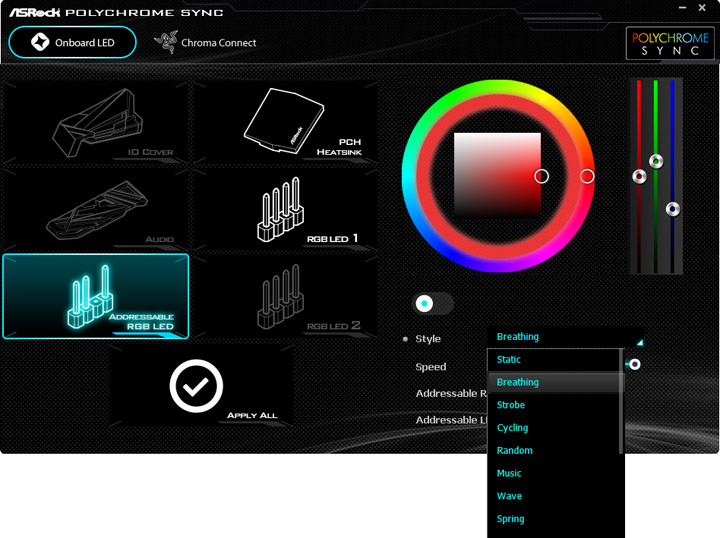Click the green channel slider handle
This screenshot has height=538, width=720.
coord(656,161)
